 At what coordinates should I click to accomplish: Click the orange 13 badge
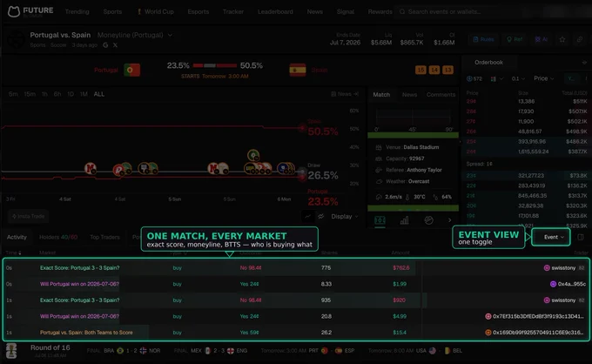[x=447, y=70]
